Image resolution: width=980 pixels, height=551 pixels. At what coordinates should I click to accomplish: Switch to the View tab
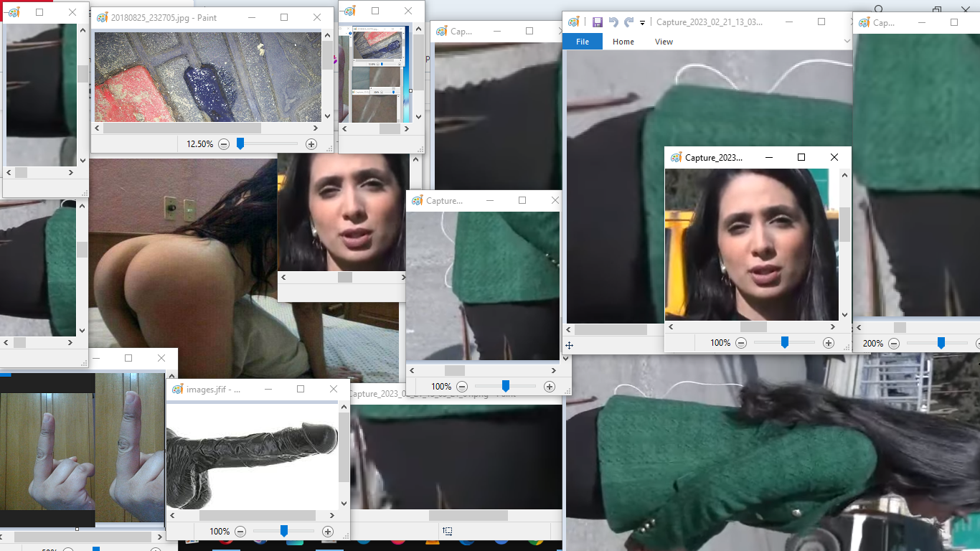(664, 42)
